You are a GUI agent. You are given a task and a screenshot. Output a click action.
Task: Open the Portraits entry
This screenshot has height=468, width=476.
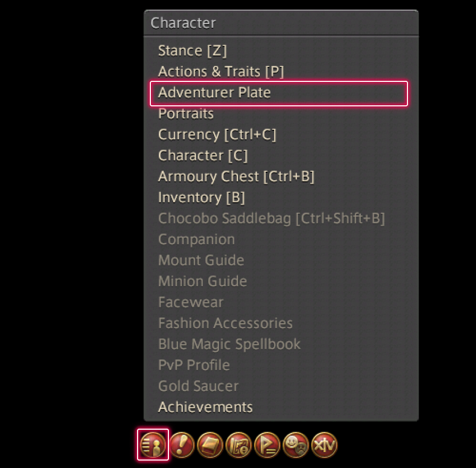click(x=186, y=113)
